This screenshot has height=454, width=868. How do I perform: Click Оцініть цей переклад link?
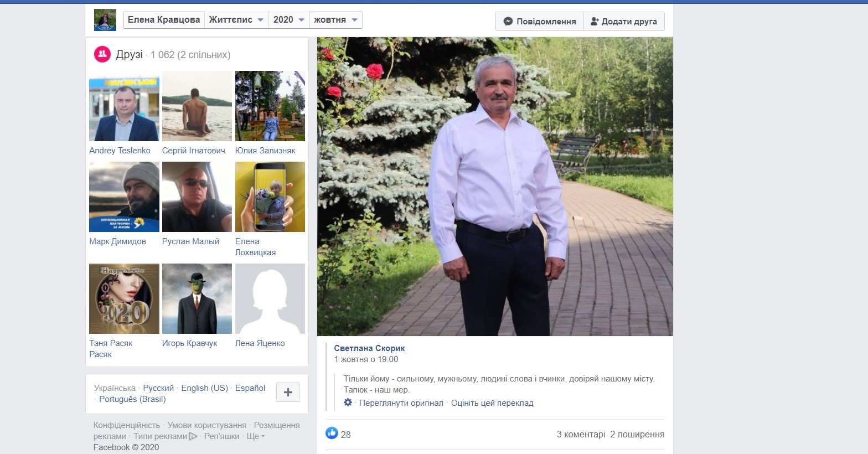point(492,403)
